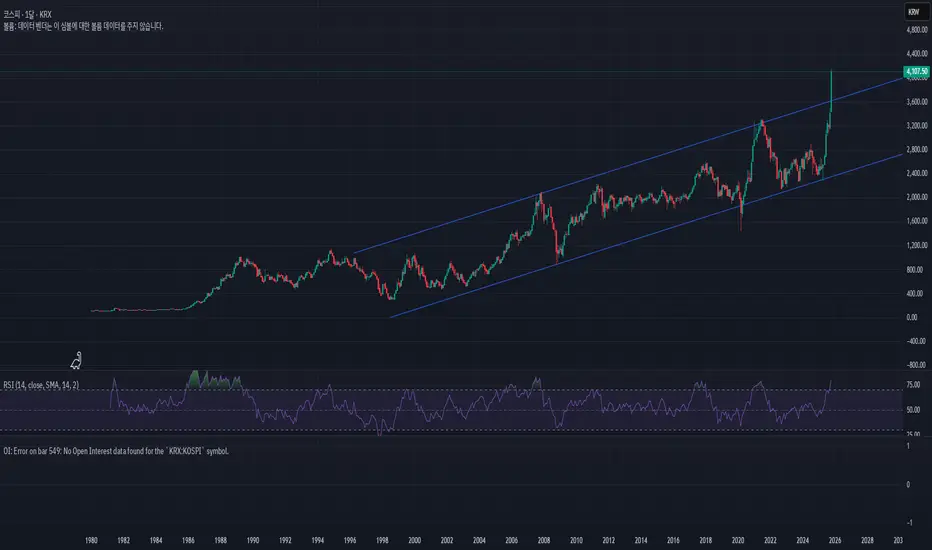
Task: Open the KRW currency selector
Action: tap(915, 12)
